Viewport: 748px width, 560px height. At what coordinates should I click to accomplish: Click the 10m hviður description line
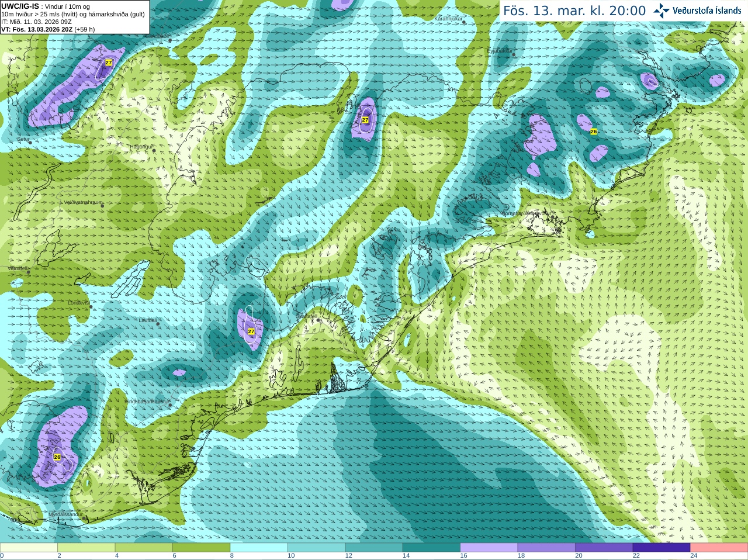(73, 14)
